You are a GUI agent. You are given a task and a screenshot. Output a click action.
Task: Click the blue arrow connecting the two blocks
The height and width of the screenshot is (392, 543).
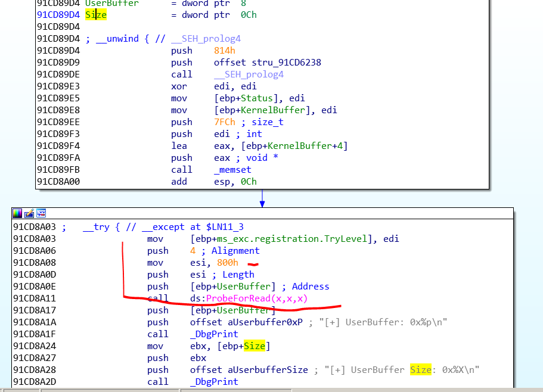point(262,198)
